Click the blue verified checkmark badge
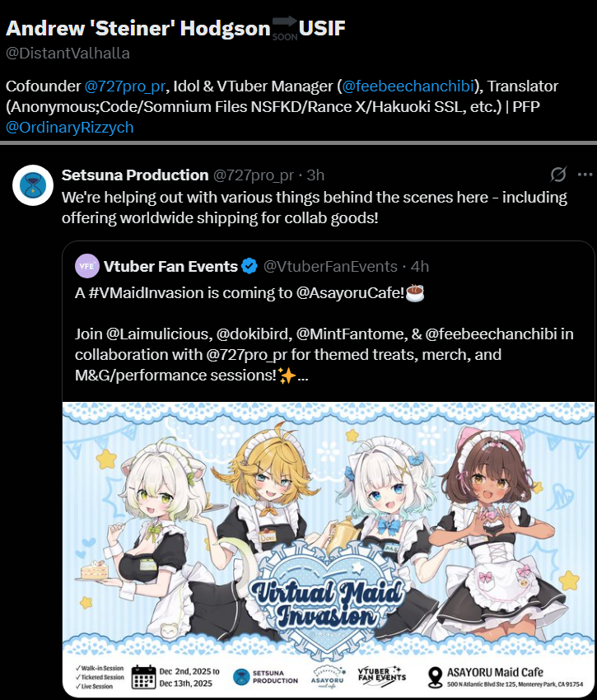The height and width of the screenshot is (700, 597). click(250, 266)
